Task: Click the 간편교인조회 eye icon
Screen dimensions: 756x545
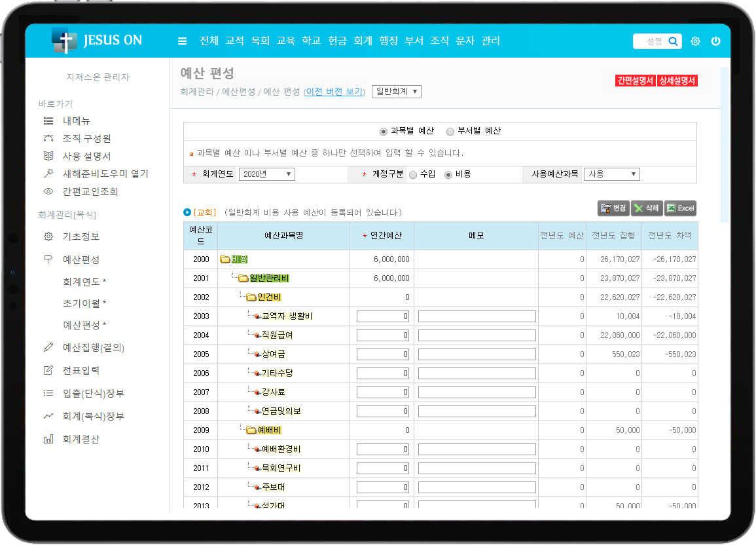Action: [48, 191]
